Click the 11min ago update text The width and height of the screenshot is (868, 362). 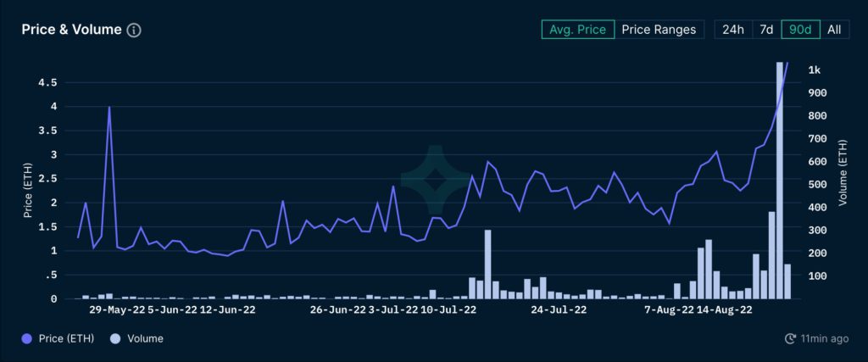point(825,338)
